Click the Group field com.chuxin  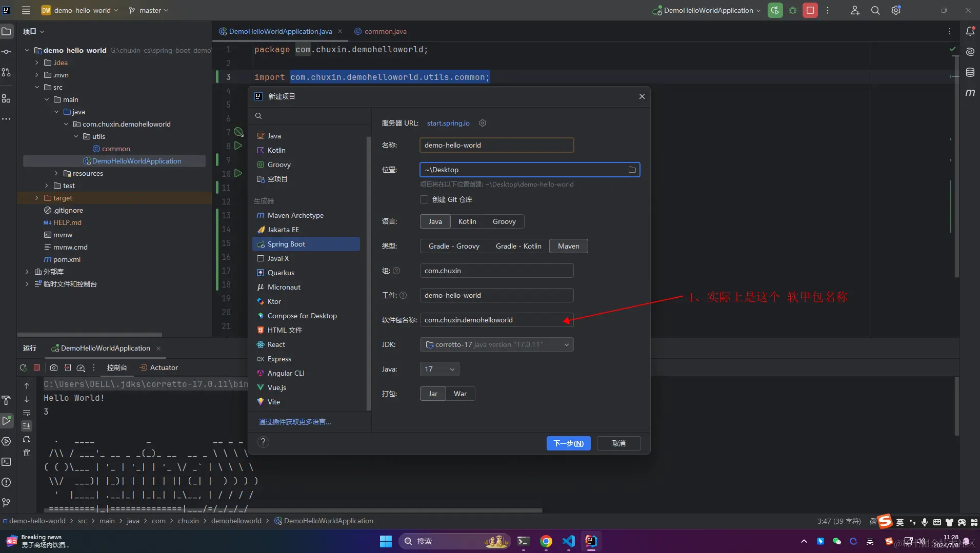tap(496, 271)
